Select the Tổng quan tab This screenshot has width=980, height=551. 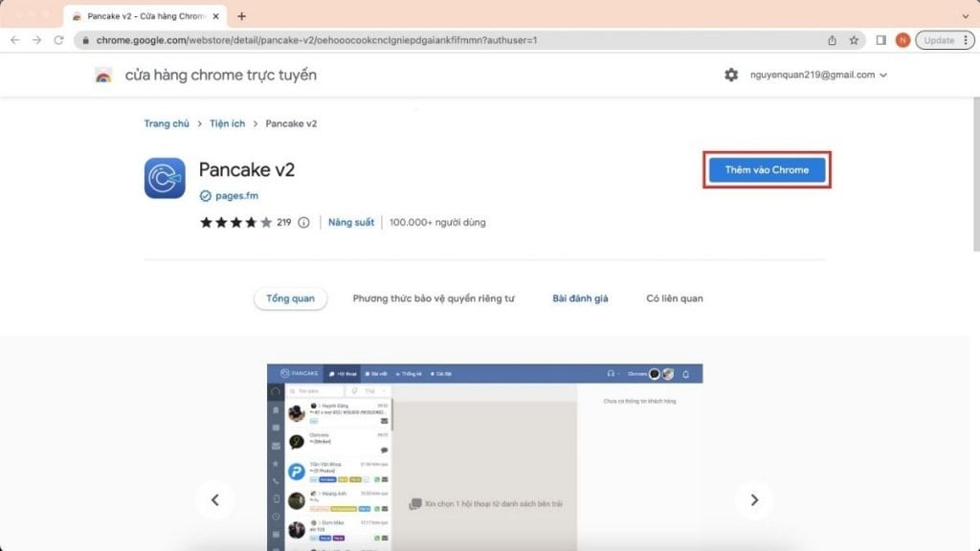click(x=290, y=298)
